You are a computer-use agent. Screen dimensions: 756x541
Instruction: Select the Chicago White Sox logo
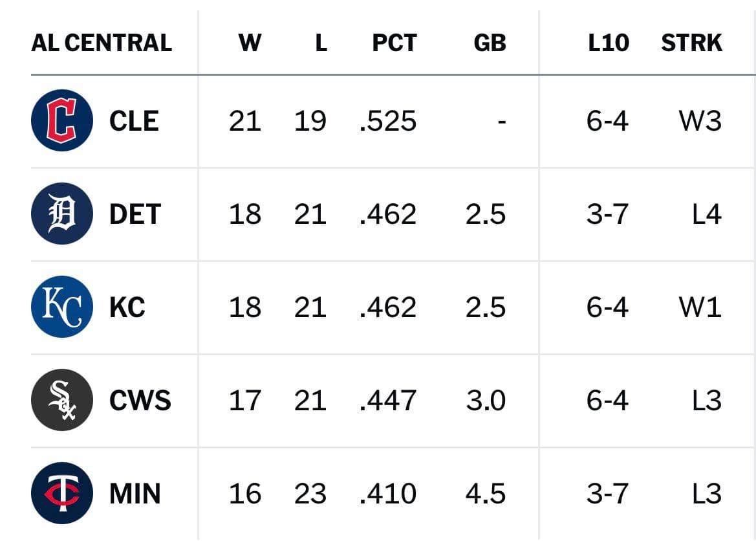point(61,399)
